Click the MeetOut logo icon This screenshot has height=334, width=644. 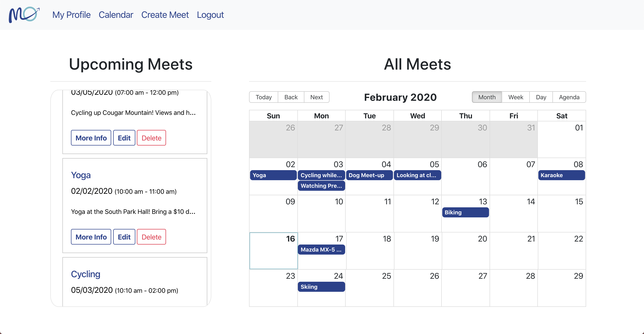coord(24,15)
